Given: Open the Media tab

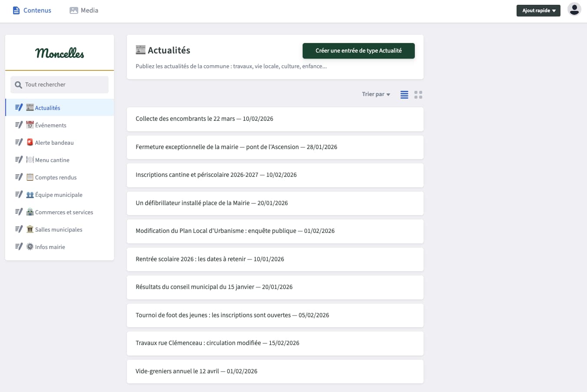Looking at the screenshot, I should [x=84, y=10].
